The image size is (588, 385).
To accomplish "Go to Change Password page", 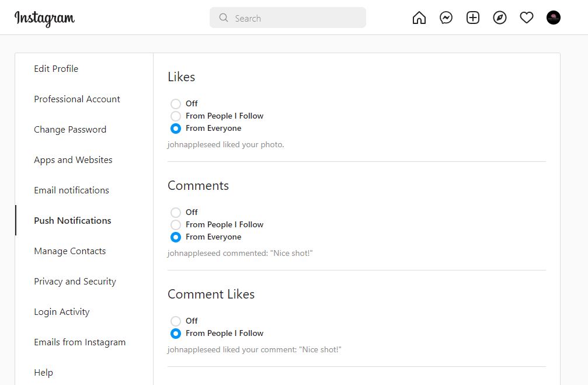I will 70,130.
